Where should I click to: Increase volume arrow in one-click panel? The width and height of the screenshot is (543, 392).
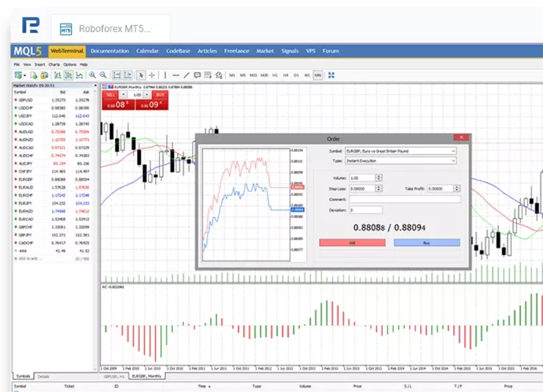[147, 95]
